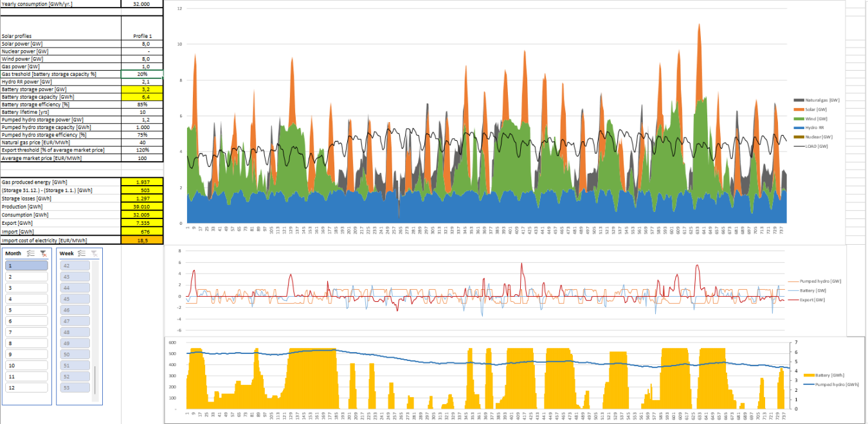This screenshot has height=424, width=868.
Task: Select the Gas threshold 20% cell
Action: tap(141, 74)
